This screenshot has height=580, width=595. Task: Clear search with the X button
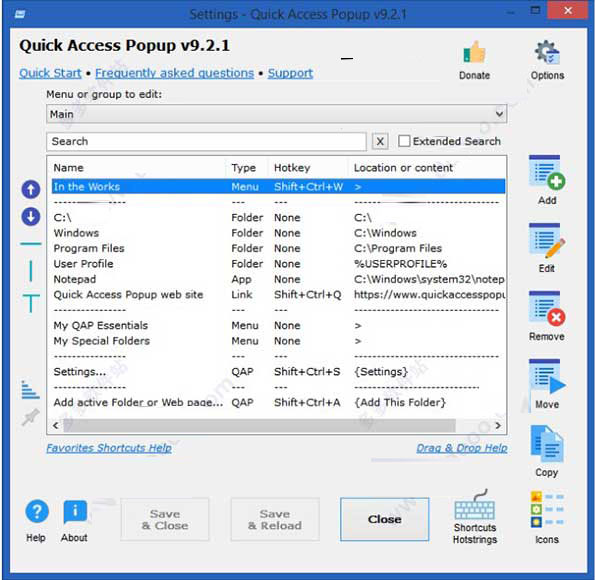pyautogui.click(x=380, y=142)
